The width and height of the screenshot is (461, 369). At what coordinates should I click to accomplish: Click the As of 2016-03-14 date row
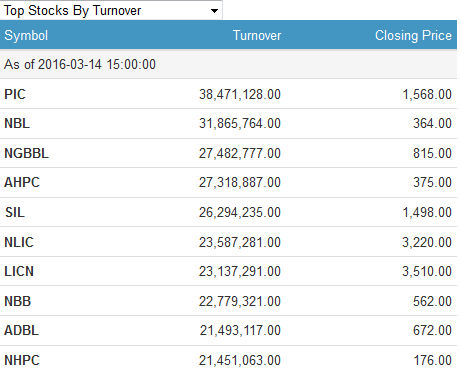click(x=228, y=64)
